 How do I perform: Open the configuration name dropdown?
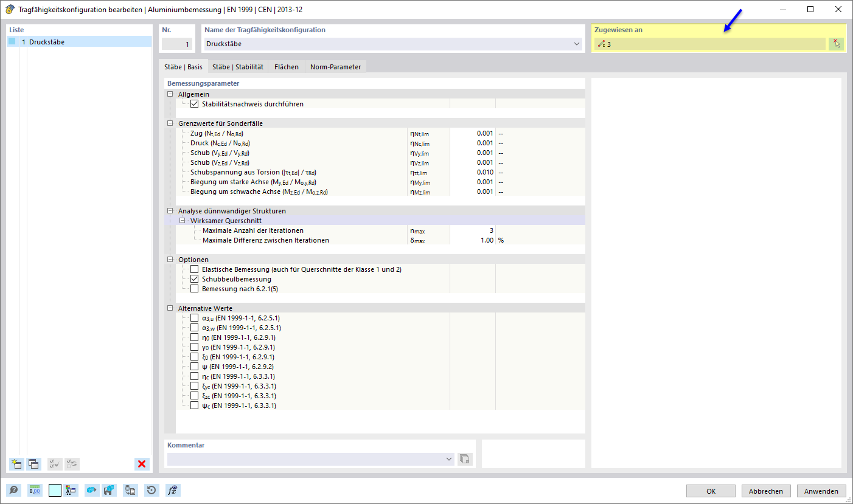[576, 44]
